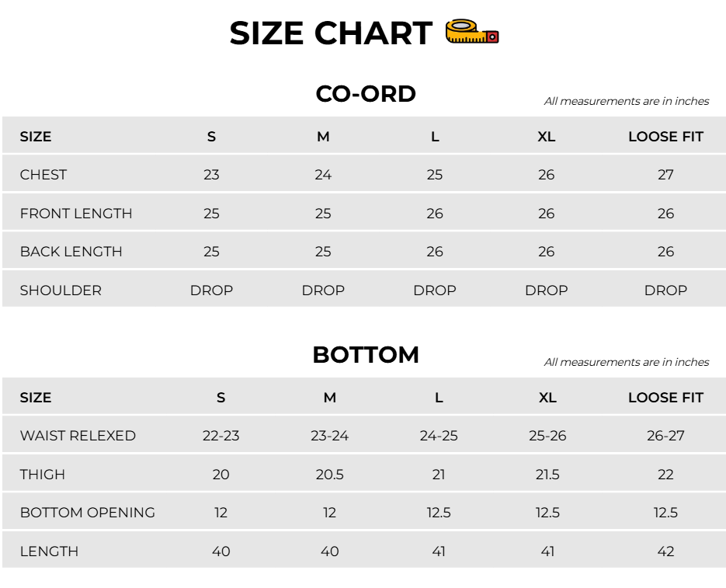Select the BACK LENGTH row label

tap(71, 252)
